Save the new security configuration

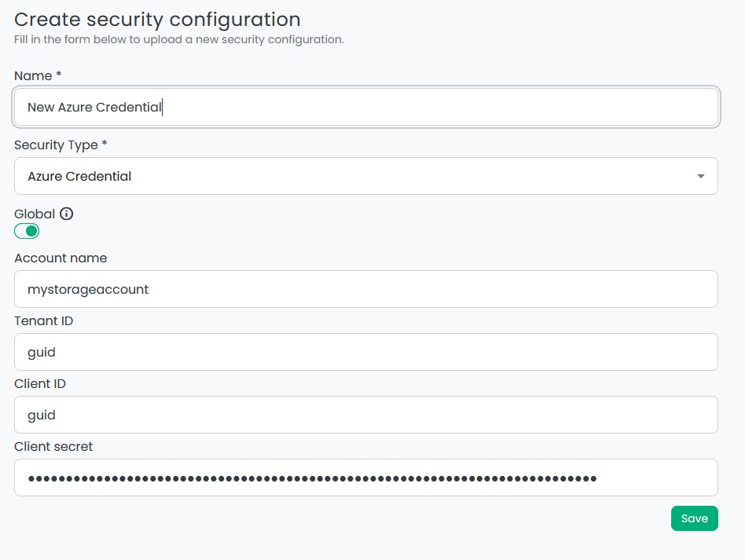click(694, 518)
